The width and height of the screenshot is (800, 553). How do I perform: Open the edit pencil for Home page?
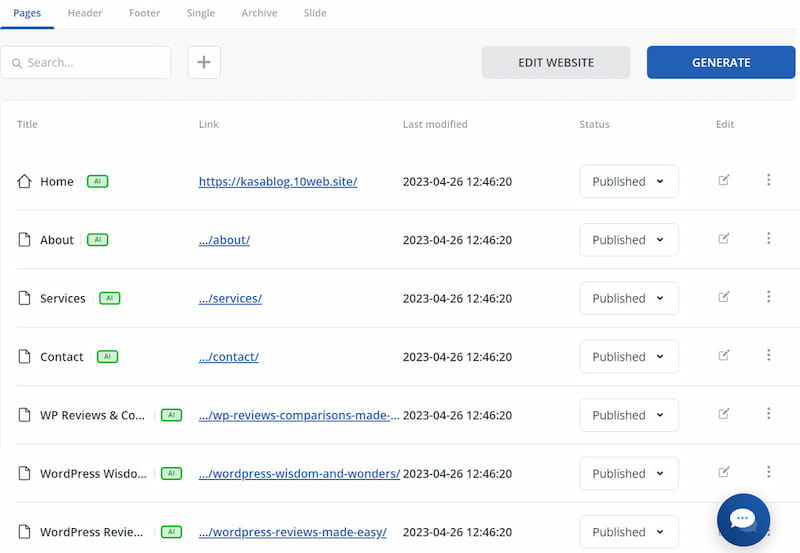(x=723, y=180)
